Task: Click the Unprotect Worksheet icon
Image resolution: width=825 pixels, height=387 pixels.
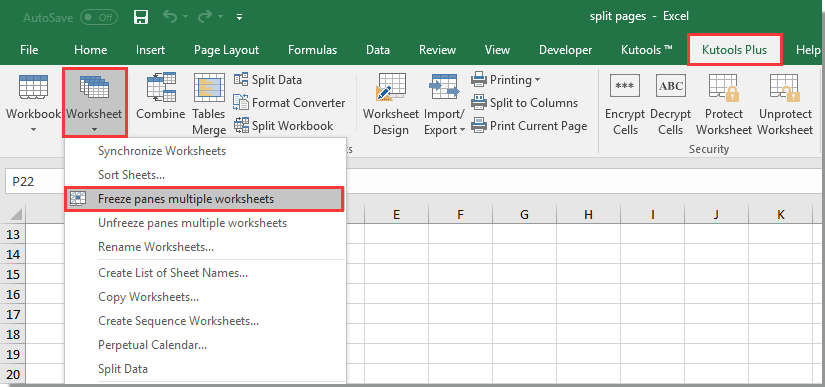Action: pos(785,88)
